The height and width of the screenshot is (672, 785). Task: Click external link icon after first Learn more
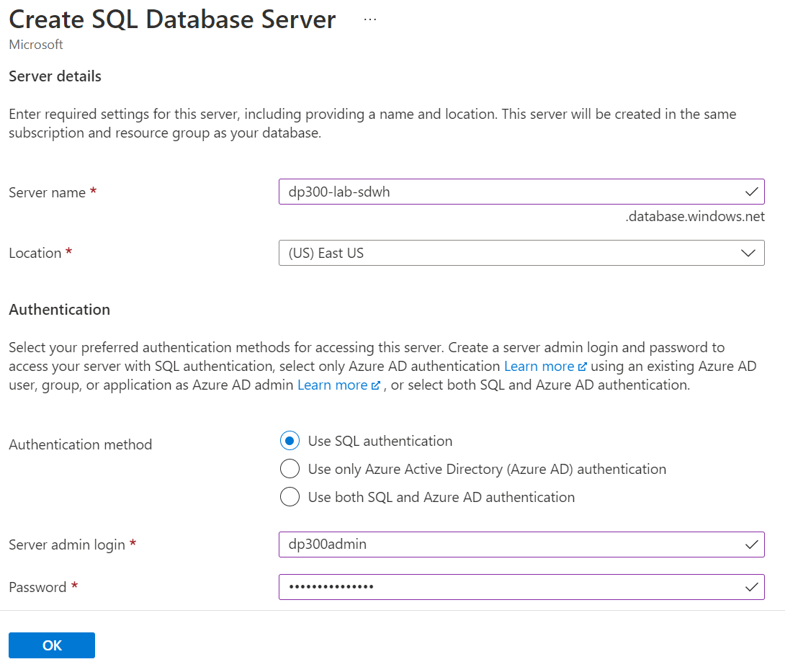[x=583, y=367]
